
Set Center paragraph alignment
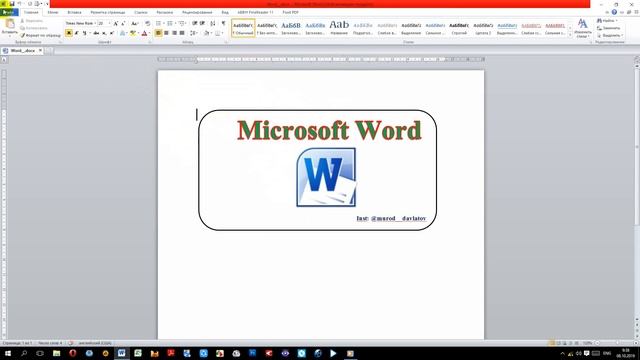[166, 33]
